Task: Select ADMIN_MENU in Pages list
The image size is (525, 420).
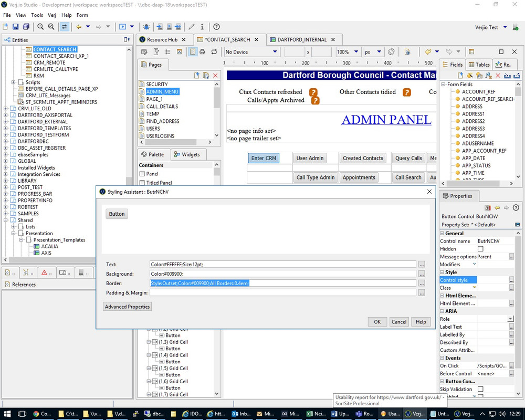Action: [x=162, y=92]
